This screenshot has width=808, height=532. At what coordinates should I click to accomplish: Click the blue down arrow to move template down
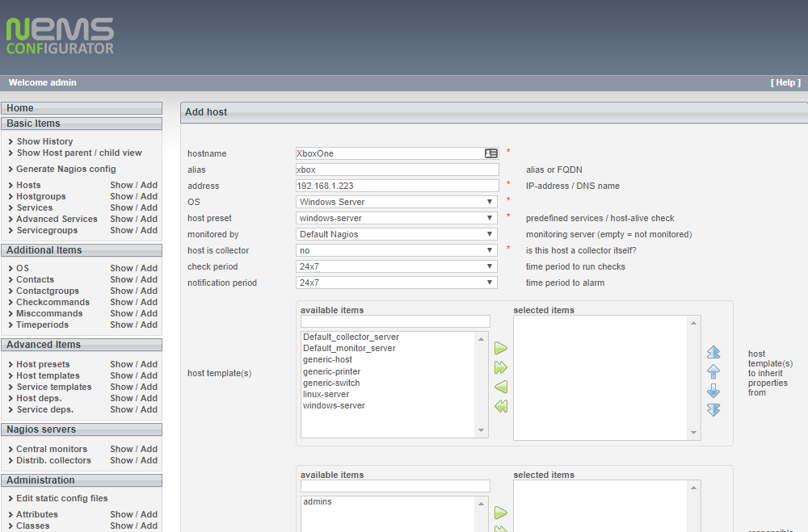[713, 391]
